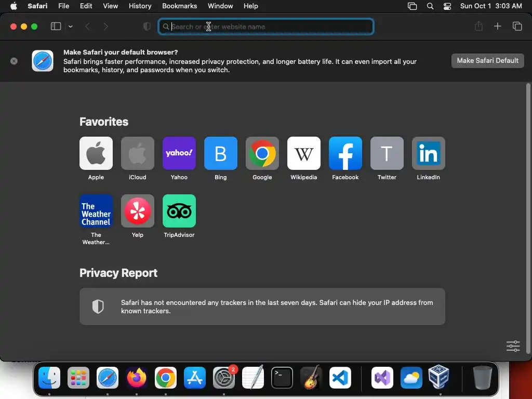Image resolution: width=532 pixels, height=399 pixels.
Task: Open Control Center in menu bar
Action: pos(447,6)
